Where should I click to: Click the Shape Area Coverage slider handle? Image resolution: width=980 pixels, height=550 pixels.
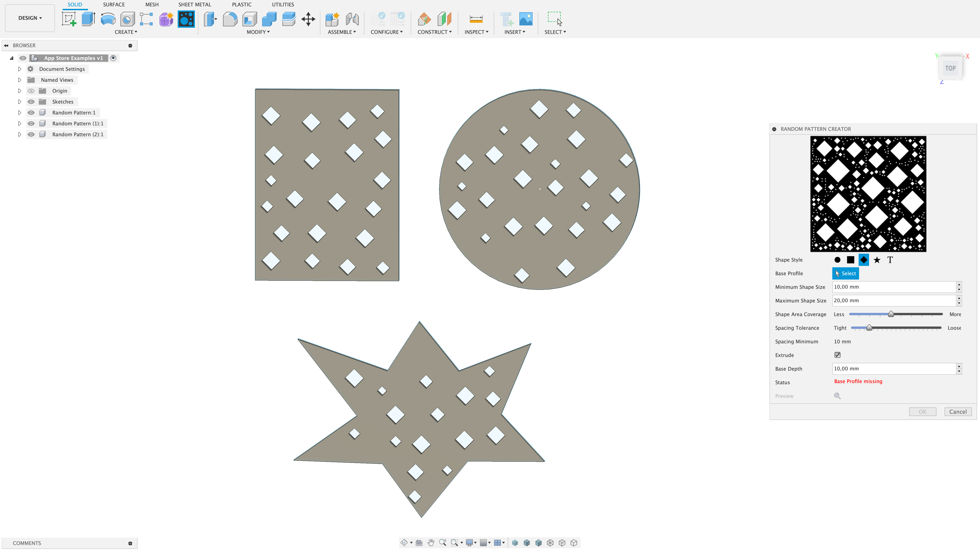point(891,314)
